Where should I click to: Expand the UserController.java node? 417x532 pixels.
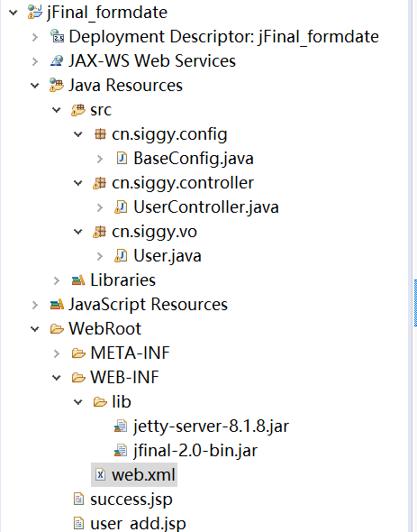point(100,207)
